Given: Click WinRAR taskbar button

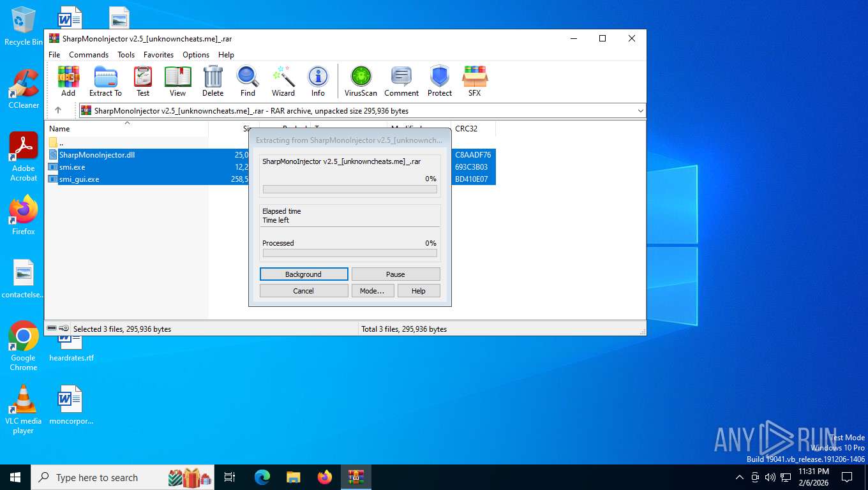Looking at the screenshot, I should click(356, 477).
